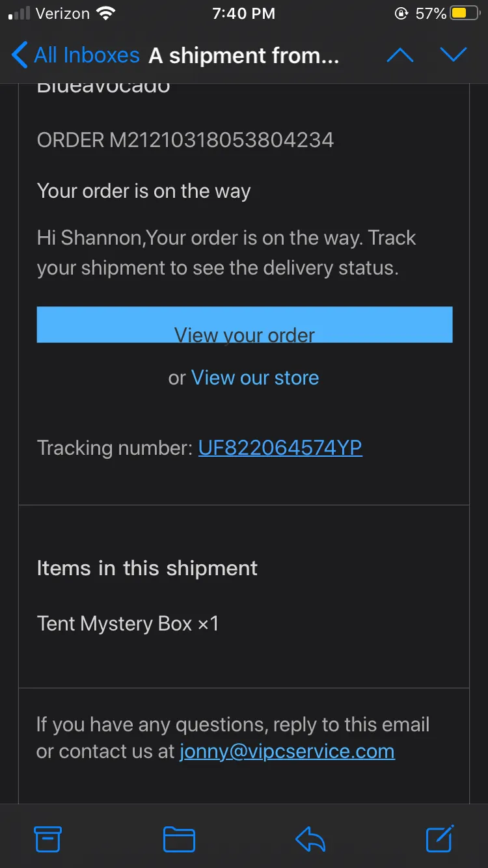Viewport: 488px width, 868px height.
Task: Tap the orientation lock status icon
Action: coord(401,14)
